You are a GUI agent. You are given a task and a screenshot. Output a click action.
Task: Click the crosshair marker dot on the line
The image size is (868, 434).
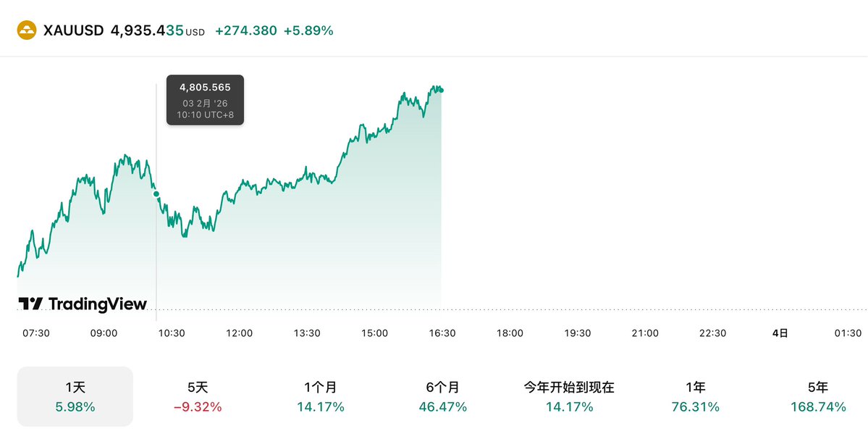[x=156, y=194]
